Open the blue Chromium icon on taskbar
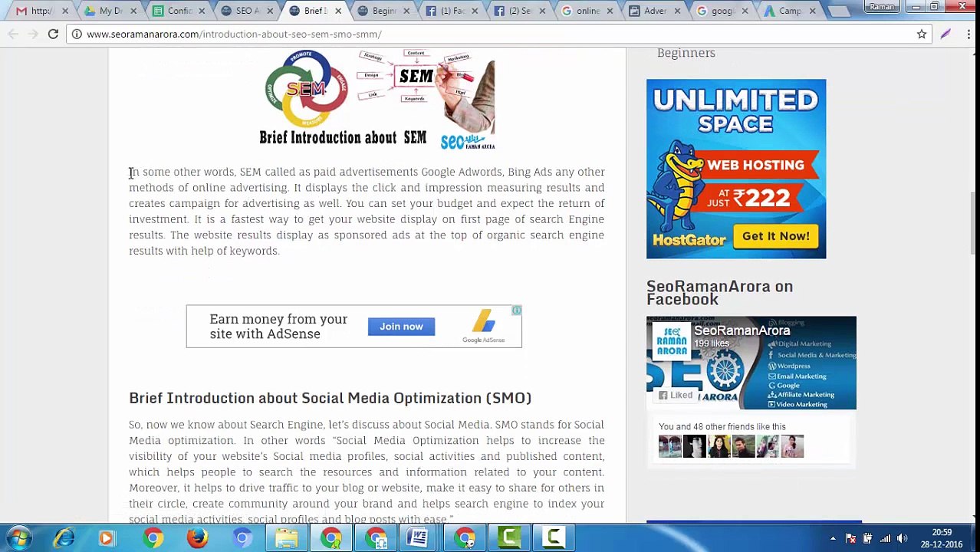The height and width of the screenshot is (552, 980). click(x=242, y=538)
